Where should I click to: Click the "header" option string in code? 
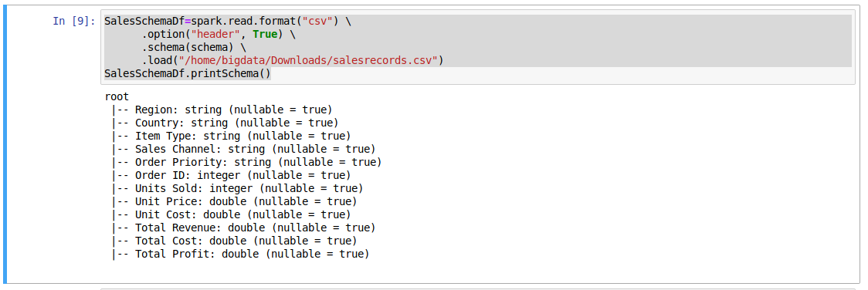[216, 34]
